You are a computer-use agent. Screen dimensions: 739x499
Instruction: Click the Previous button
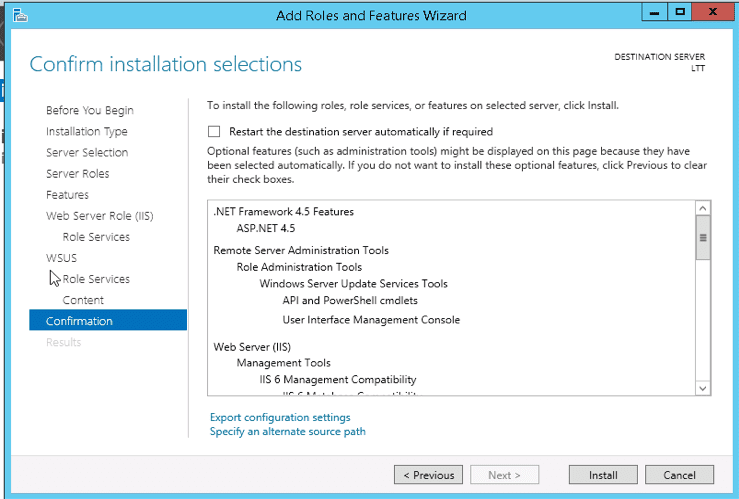[428, 475]
